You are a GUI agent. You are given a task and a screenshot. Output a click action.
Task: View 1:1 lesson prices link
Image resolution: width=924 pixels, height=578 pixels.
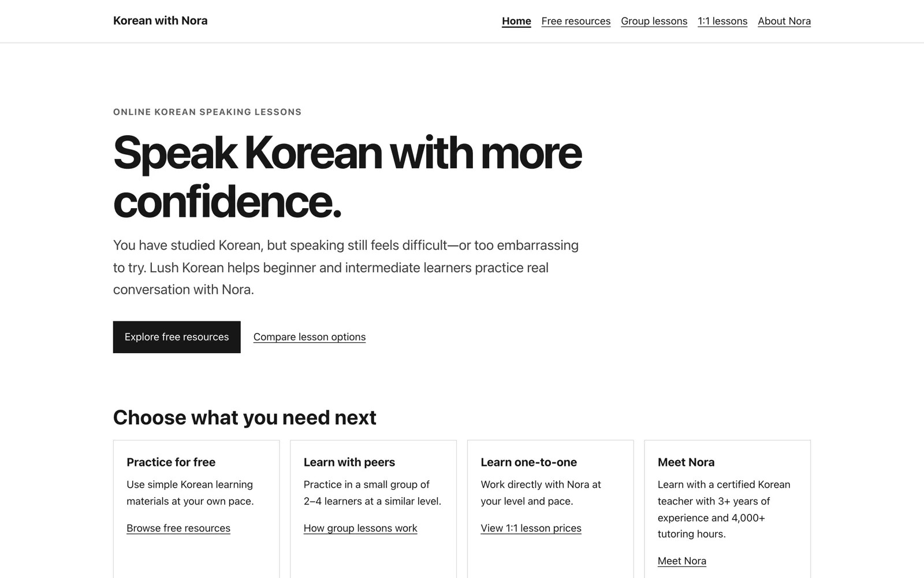[x=531, y=528]
